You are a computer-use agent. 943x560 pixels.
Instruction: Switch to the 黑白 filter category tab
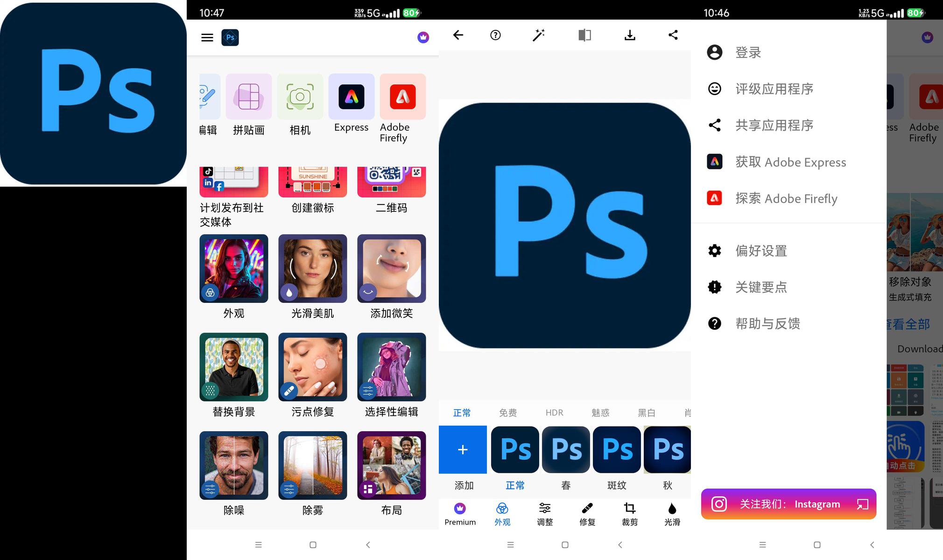(x=647, y=413)
